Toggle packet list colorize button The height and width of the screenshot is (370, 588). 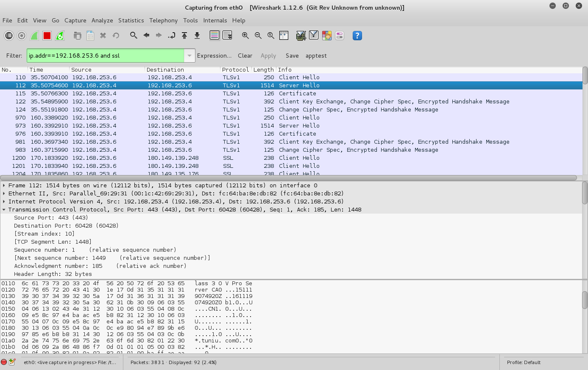(x=215, y=36)
